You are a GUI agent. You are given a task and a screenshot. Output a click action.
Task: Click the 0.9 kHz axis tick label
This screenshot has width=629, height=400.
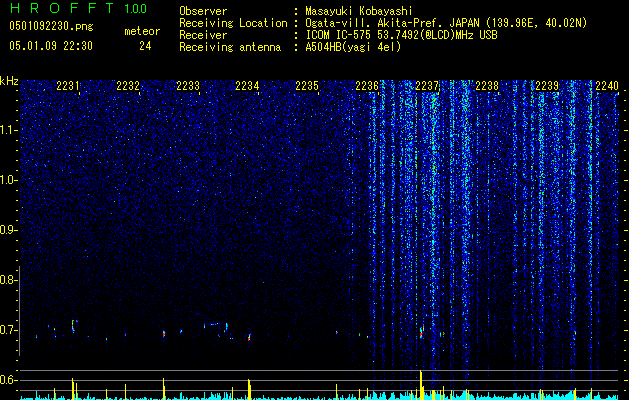coord(7,230)
